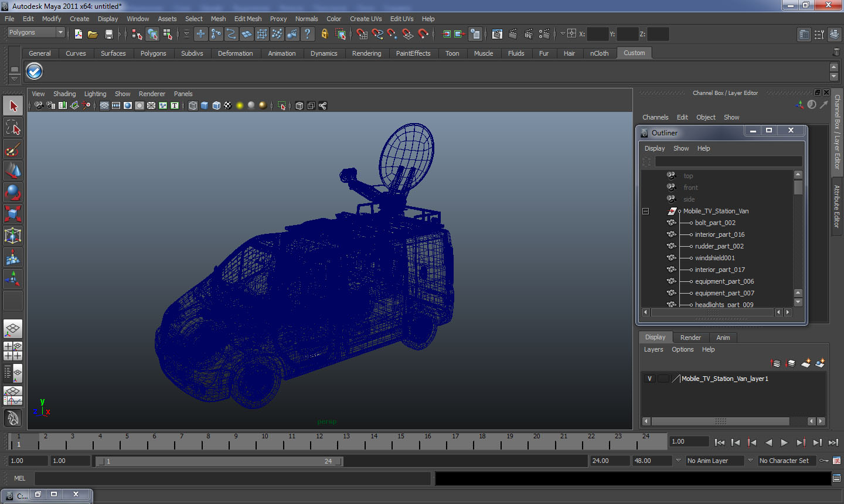Switch to four view layout
The width and height of the screenshot is (844, 504).
tap(13, 350)
